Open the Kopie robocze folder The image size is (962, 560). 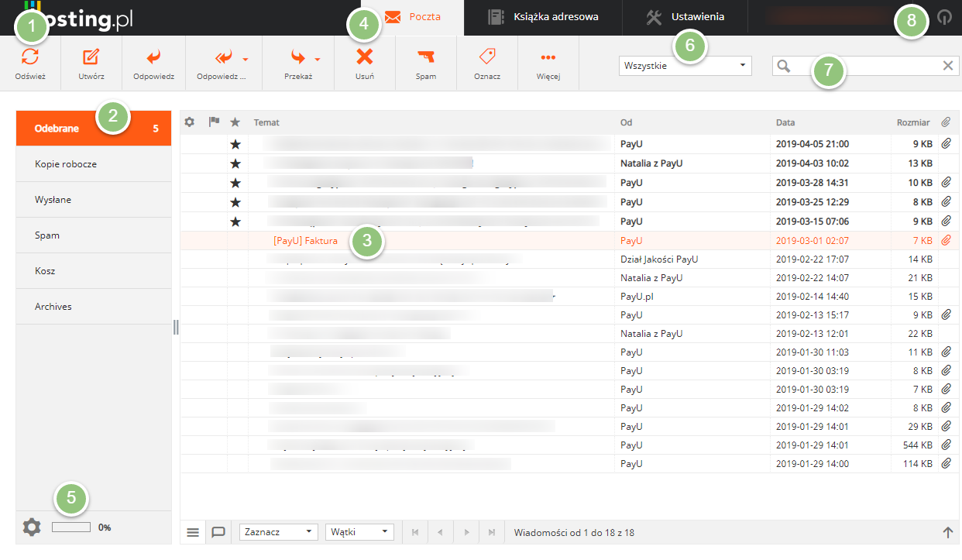94,164
